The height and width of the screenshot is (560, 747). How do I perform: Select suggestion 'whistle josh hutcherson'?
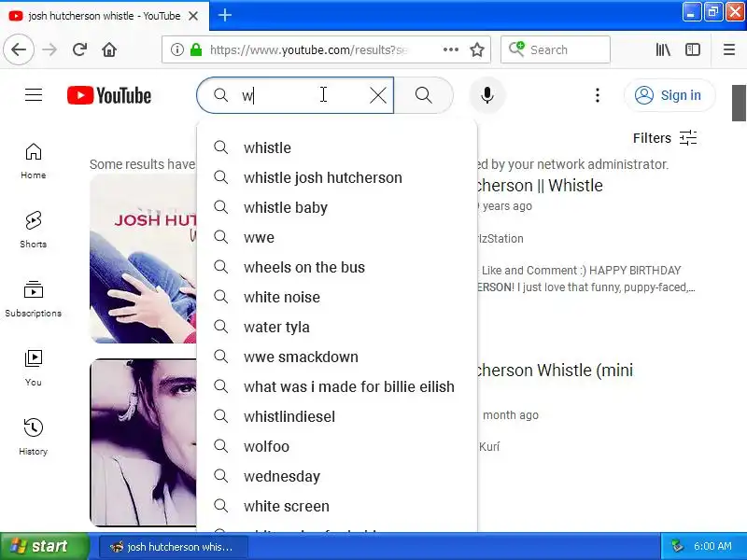pos(337,177)
